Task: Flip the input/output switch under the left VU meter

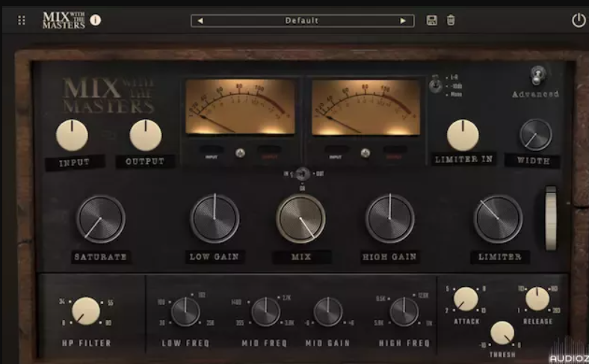Action: (x=240, y=153)
